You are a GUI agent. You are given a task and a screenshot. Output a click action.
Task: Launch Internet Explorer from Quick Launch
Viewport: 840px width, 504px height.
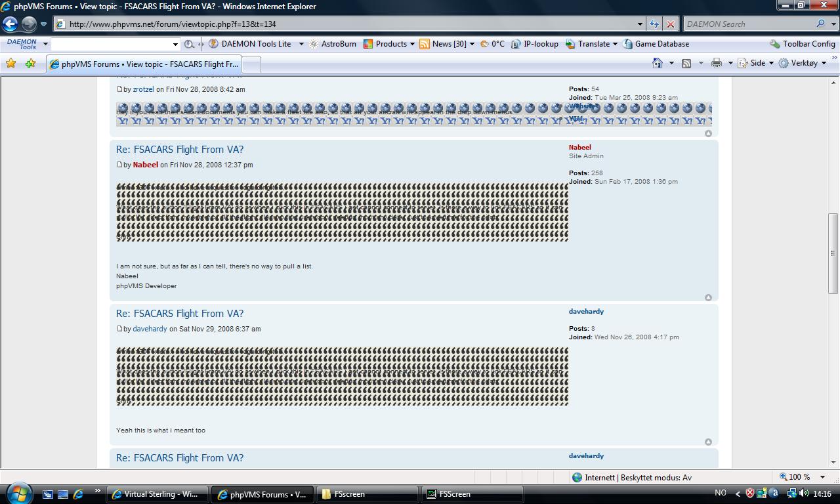[79, 494]
